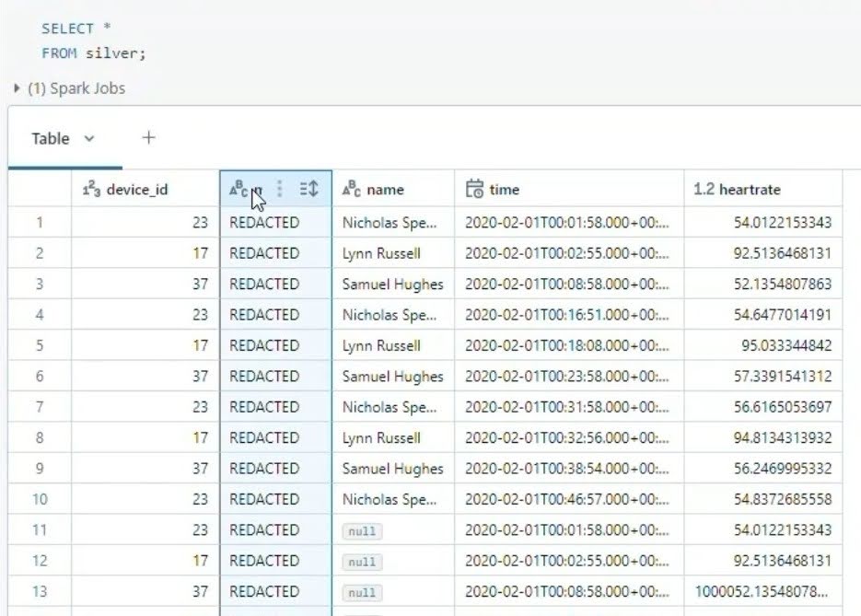Click the heartrate value 54.8372685558

tap(783, 499)
